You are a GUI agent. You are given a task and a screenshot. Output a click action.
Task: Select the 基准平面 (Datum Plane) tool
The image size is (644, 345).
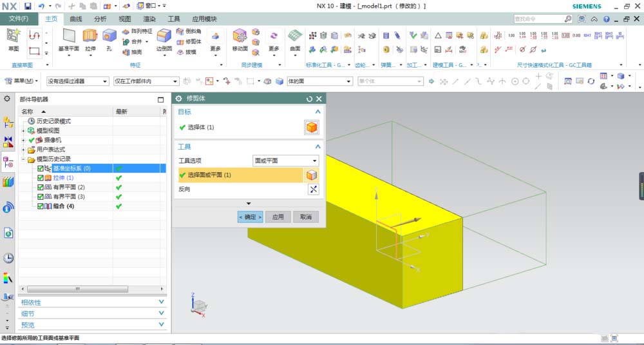point(69,35)
